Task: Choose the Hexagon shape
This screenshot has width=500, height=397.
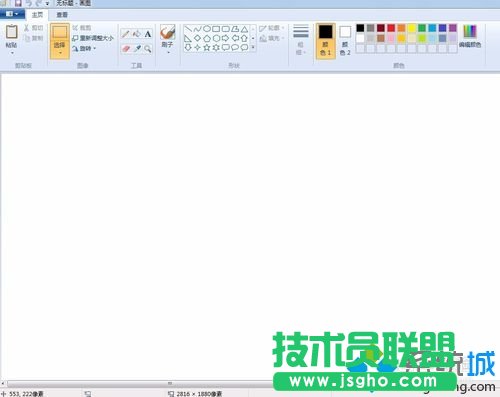Action: tap(216, 38)
